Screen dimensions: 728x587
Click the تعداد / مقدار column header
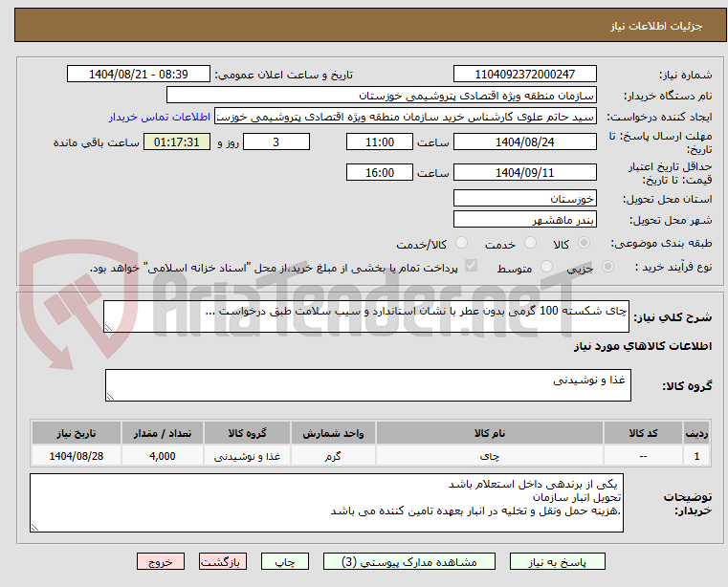click(163, 433)
